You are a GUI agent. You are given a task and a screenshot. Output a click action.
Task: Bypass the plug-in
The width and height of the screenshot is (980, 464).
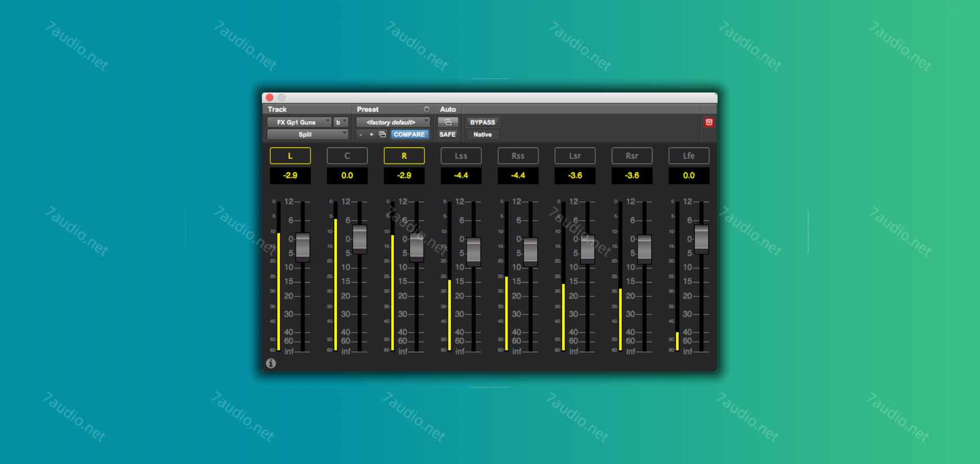(x=483, y=122)
